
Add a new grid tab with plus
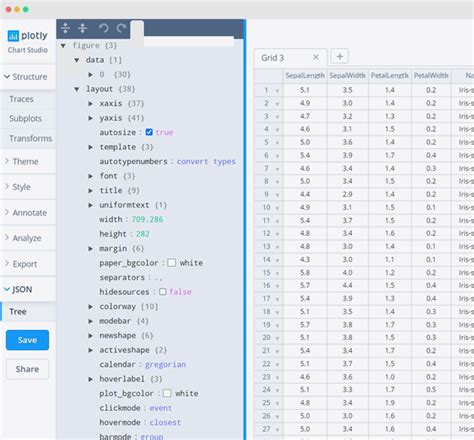pyautogui.click(x=340, y=56)
